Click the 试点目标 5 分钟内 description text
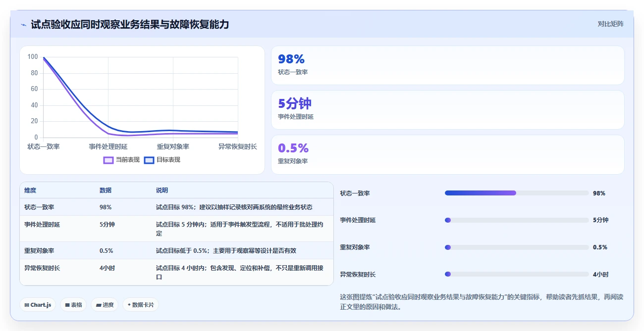The width and height of the screenshot is (644, 331). (x=240, y=229)
